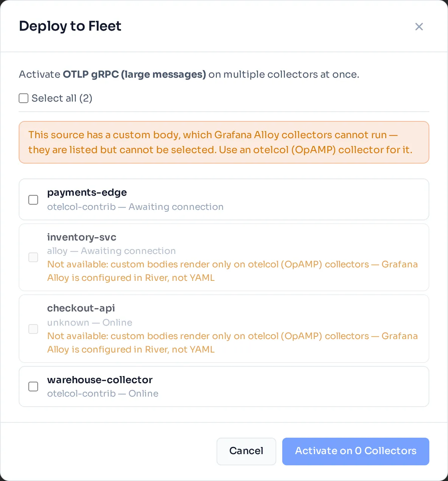Viewport: 448px width, 481px height.
Task: Click the warehouse-collector name
Action: pos(100,380)
